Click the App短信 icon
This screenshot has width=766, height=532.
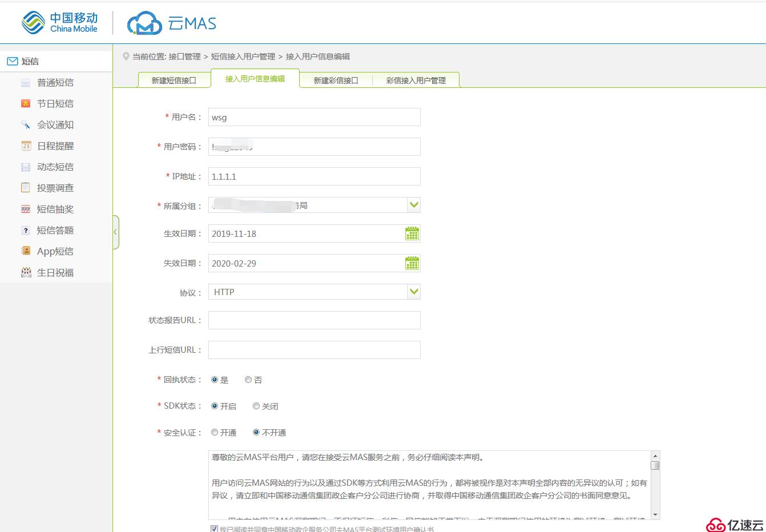[x=26, y=251]
